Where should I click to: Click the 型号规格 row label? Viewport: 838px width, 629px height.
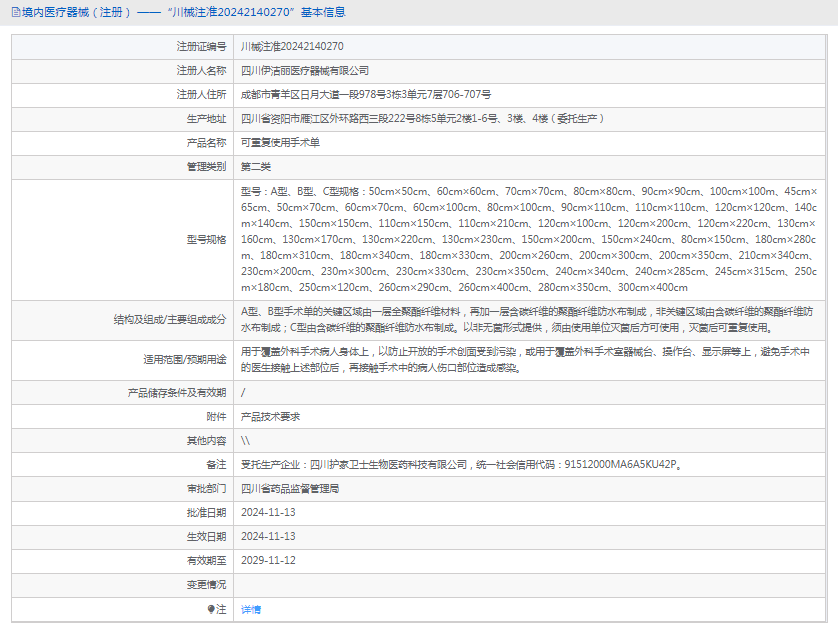point(206,239)
